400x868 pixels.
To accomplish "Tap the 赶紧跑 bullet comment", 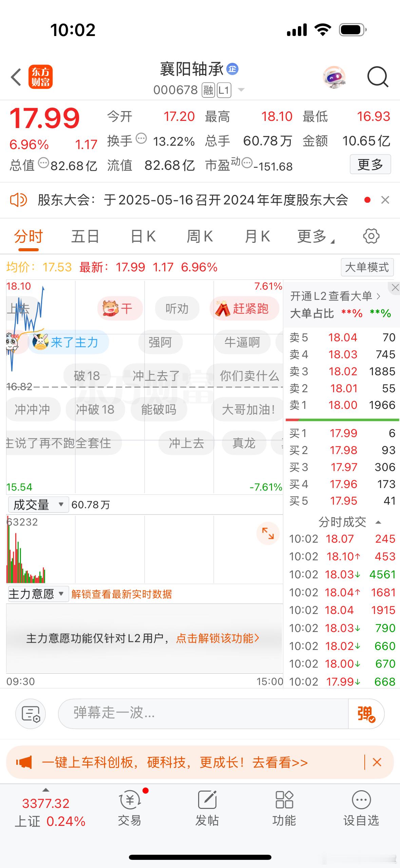I will click(245, 309).
